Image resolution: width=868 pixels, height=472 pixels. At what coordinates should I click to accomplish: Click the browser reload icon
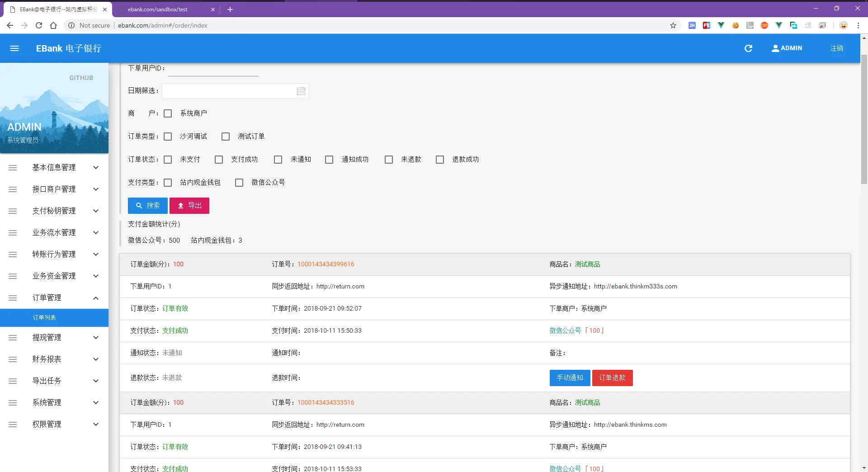tap(39, 25)
